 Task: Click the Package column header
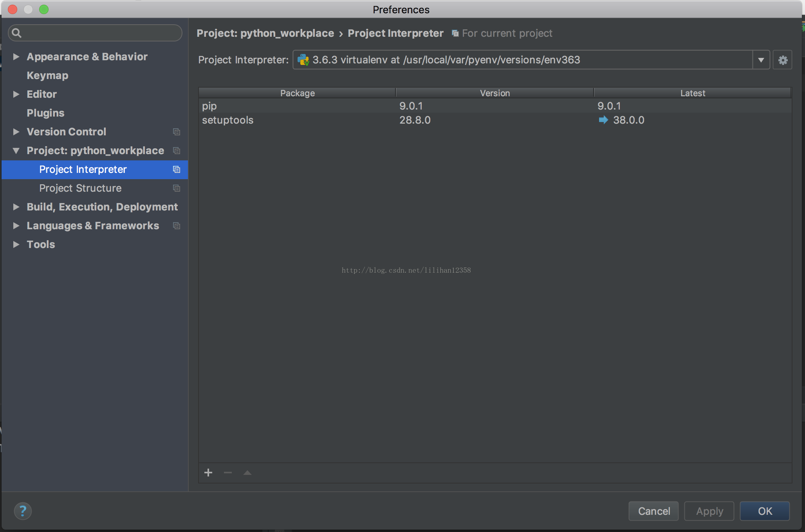click(297, 93)
